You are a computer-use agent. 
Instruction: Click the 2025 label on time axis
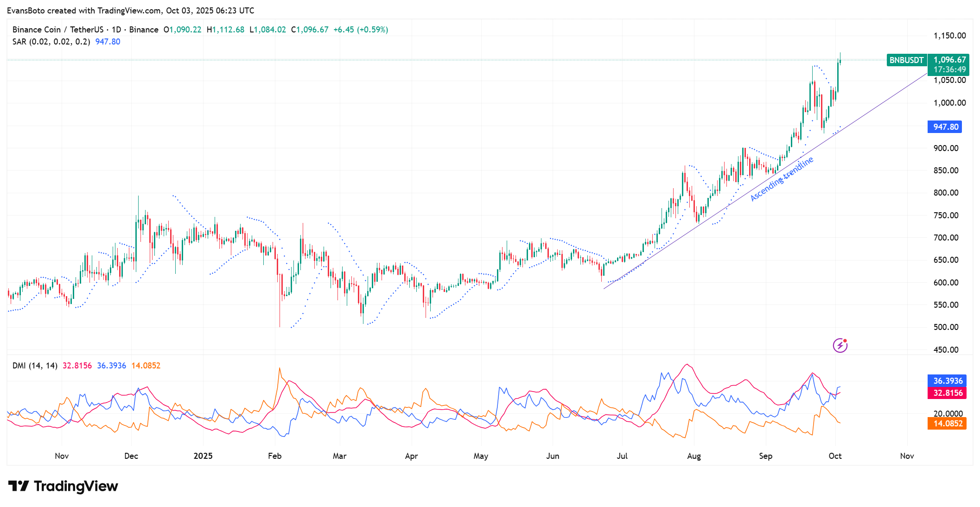(203, 456)
